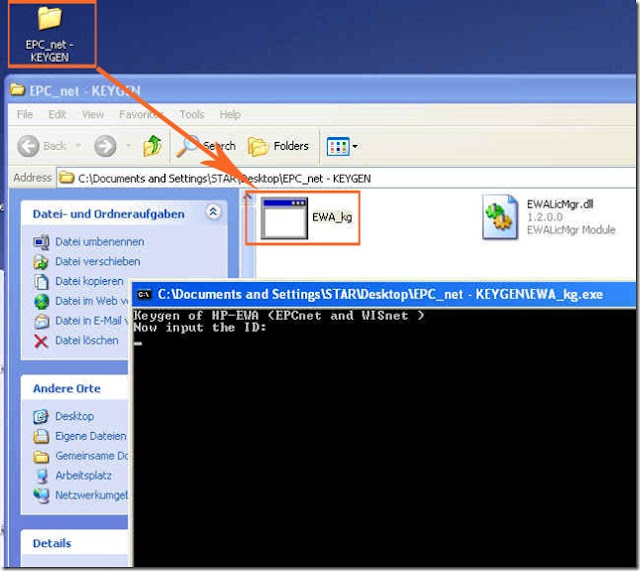The width and height of the screenshot is (640, 571).
Task: Click the address bar folder icon
Action: click(67, 178)
